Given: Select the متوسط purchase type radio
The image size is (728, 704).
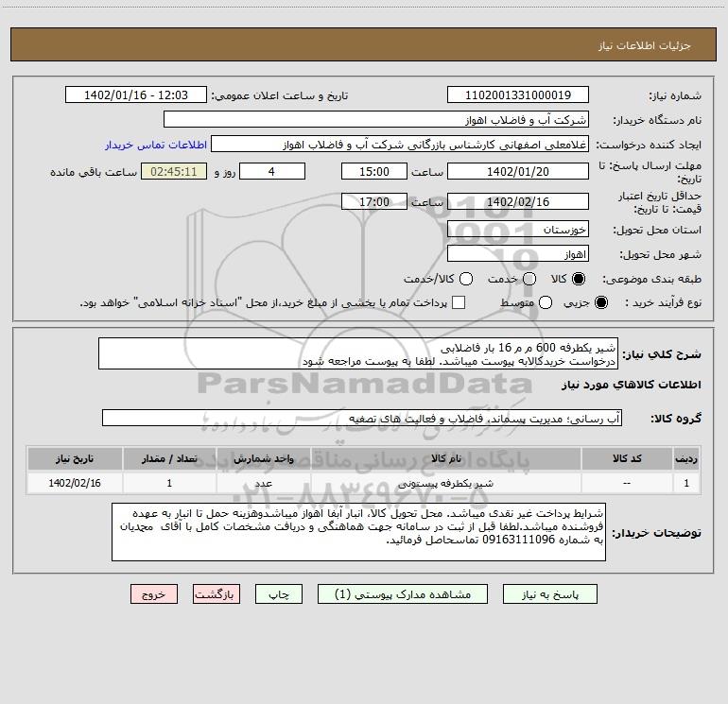Looking at the screenshot, I should pyautogui.click(x=546, y=302).
